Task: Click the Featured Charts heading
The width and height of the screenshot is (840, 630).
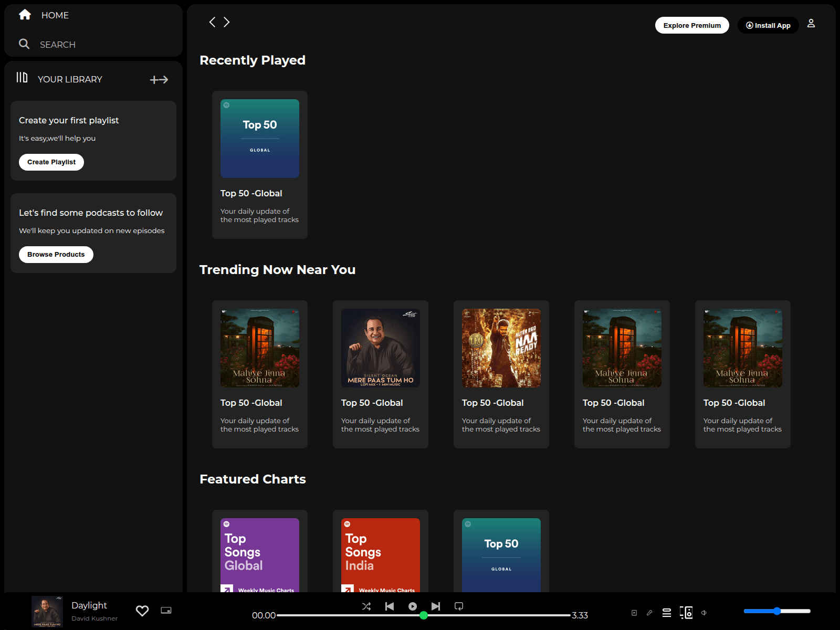Action: click(253, 479)
